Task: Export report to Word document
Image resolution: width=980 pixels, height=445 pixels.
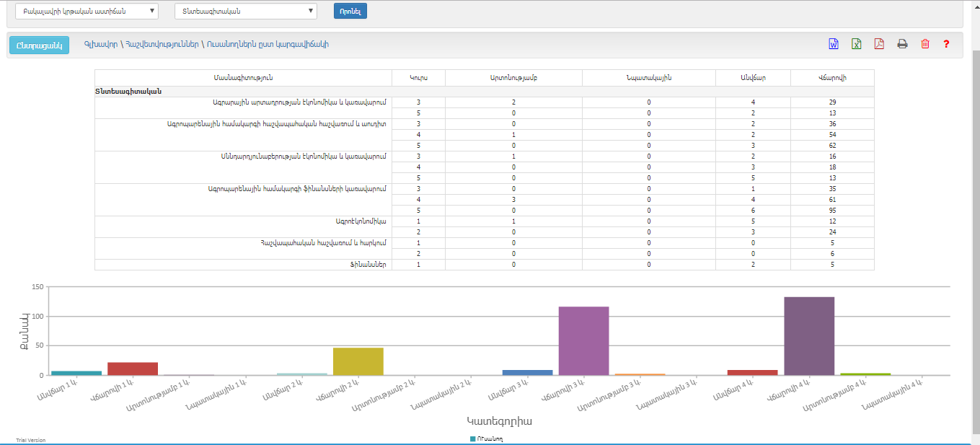Action: (x=834, y=44)
